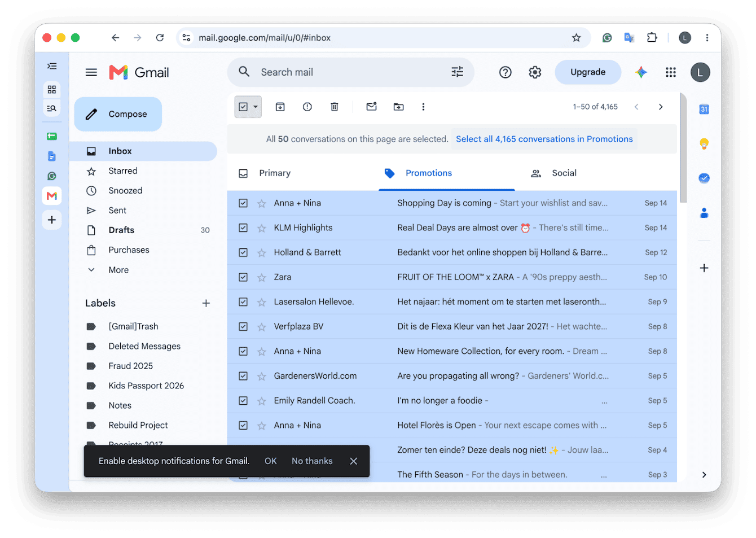
Task: Accept desktop notifications with OK
Action: 271,461
